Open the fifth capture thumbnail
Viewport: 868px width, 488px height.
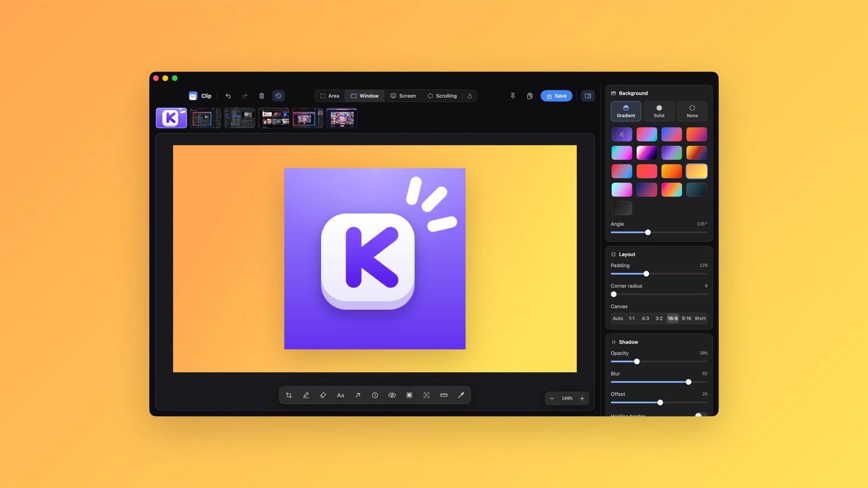308,118
